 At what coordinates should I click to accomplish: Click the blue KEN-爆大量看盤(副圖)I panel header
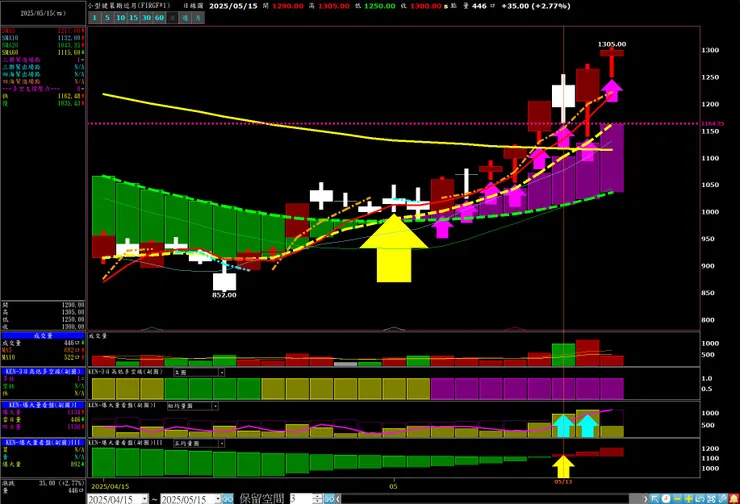pyautogui.click(x=43, y=405)
